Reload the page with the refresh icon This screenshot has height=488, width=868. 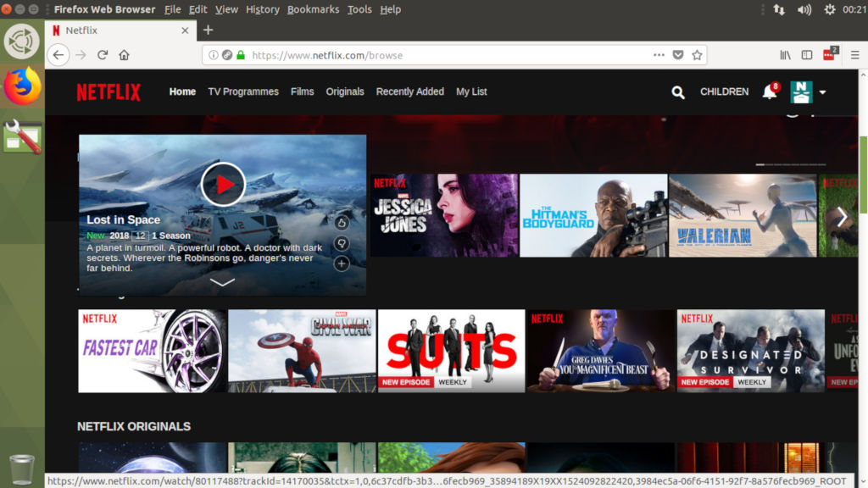tap(102, 54)
